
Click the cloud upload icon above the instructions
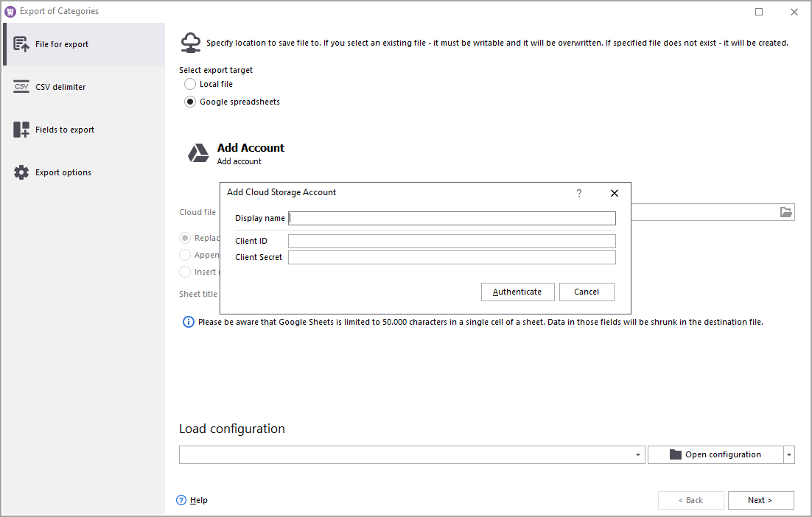pos(191,42)
